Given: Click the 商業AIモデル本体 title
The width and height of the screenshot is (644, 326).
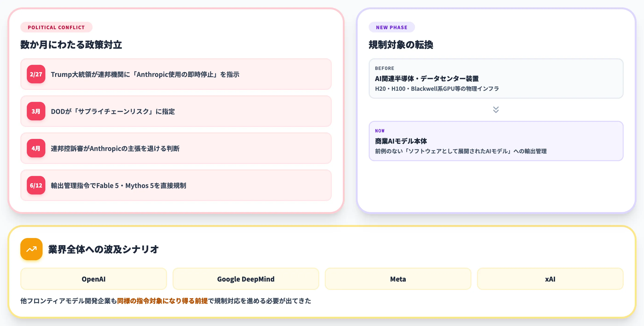Looking at the screenshot, I should [x=401, y=141].
